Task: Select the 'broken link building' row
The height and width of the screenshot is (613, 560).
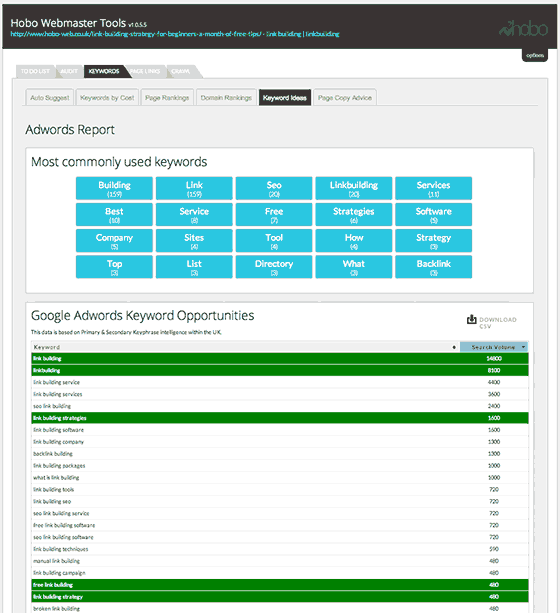Action: coord(280,609)
